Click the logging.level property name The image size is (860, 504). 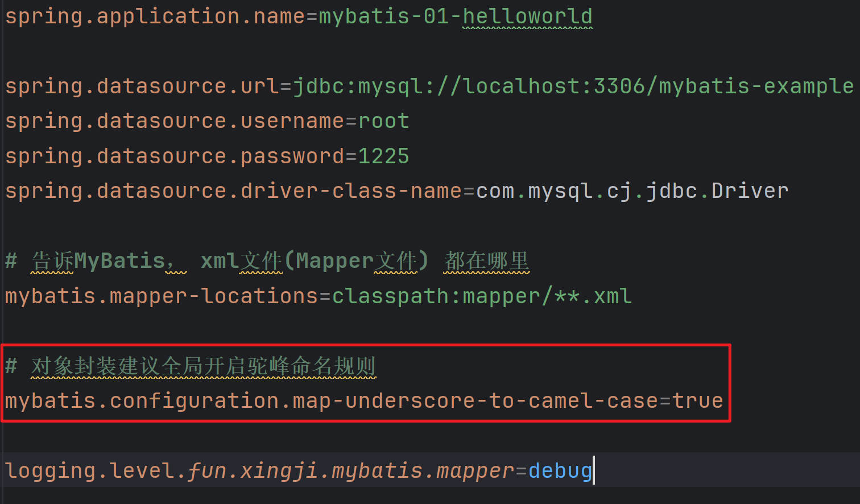point(91,470)
